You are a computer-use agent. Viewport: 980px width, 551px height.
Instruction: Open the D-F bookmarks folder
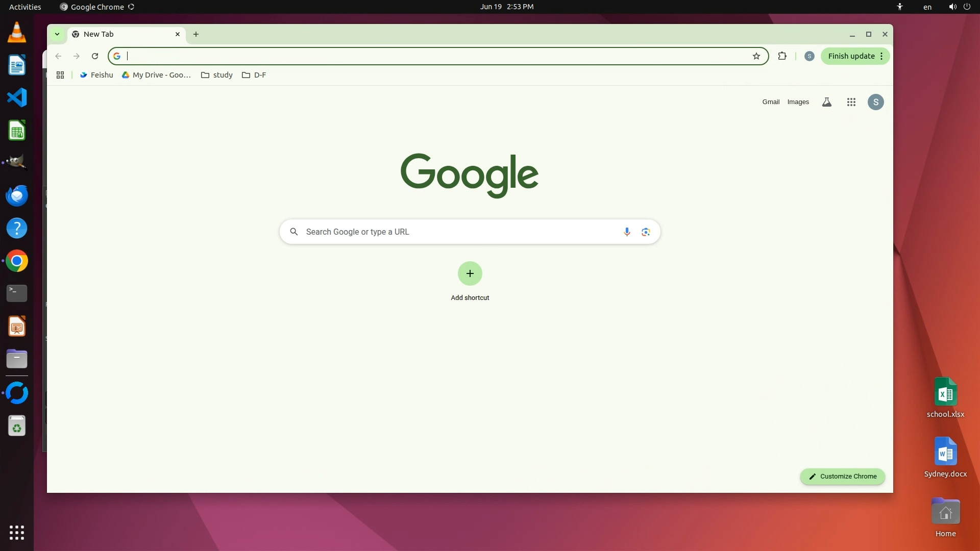pyautogui.click(x=254, y=75)
